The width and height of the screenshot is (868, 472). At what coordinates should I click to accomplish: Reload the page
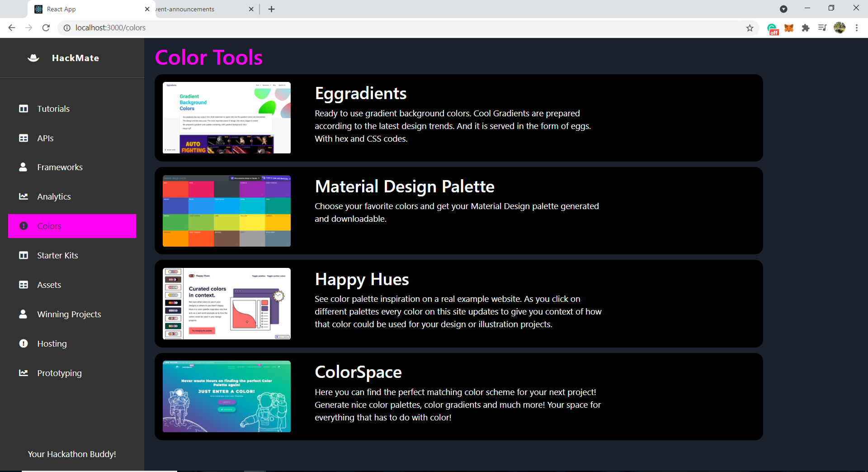pyautogui.click(x=46, y=28)
